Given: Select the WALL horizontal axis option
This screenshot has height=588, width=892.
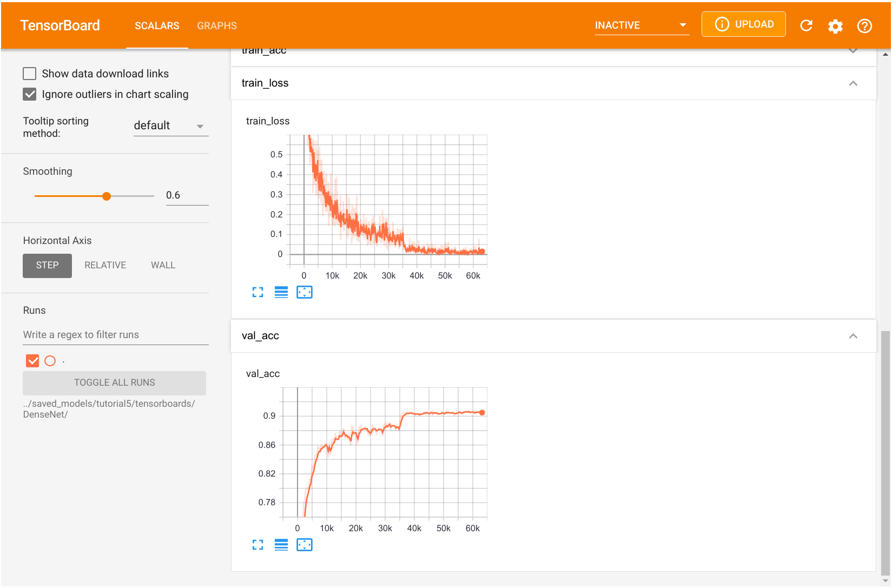Looking at the screenshot, I should click(162, 265).
